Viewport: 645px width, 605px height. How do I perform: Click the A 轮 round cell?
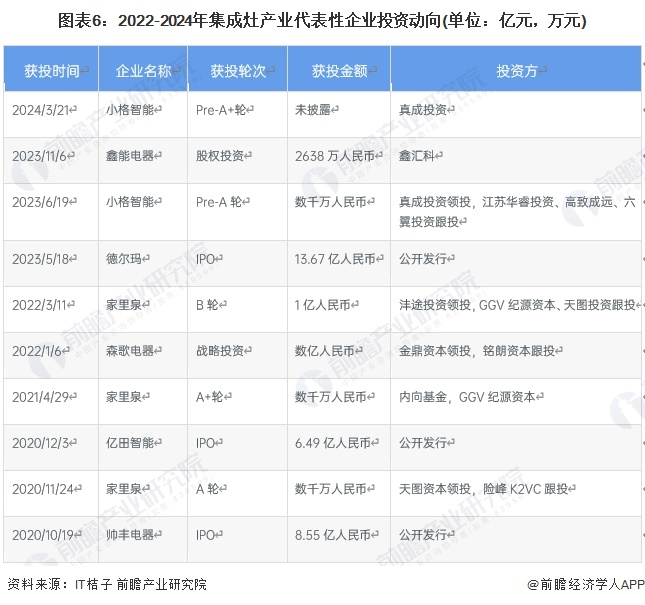click(x=238, y=494)
